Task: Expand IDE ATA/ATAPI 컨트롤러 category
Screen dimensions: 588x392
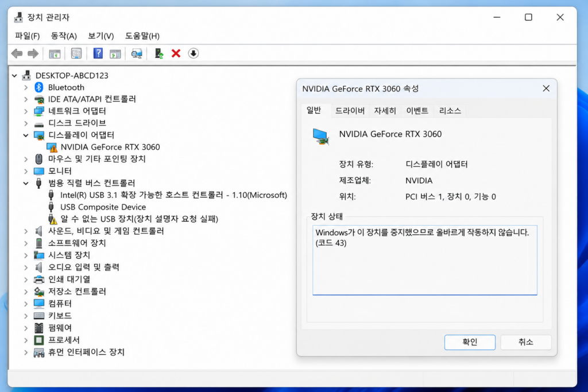Action: coord(26,99)
